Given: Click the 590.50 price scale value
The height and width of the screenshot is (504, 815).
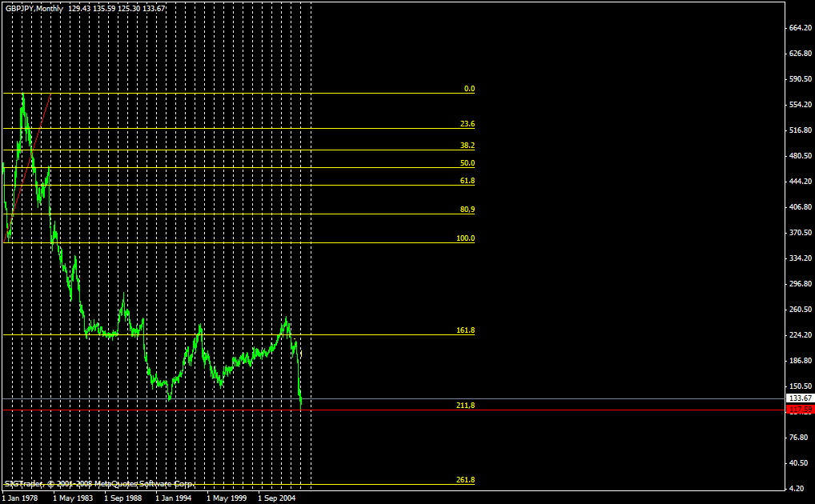Looking at the screenshot, I should click(x=801, y=79).
